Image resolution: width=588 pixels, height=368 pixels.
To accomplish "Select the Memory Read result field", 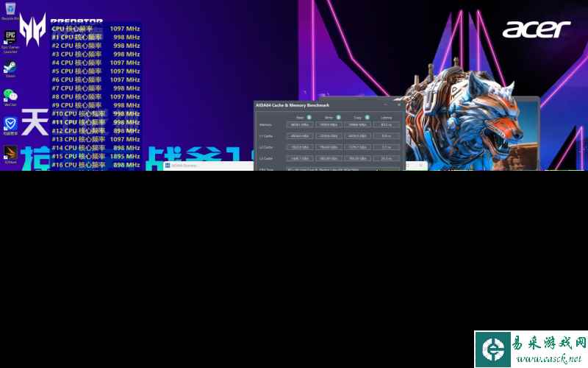I will (300, 124).
